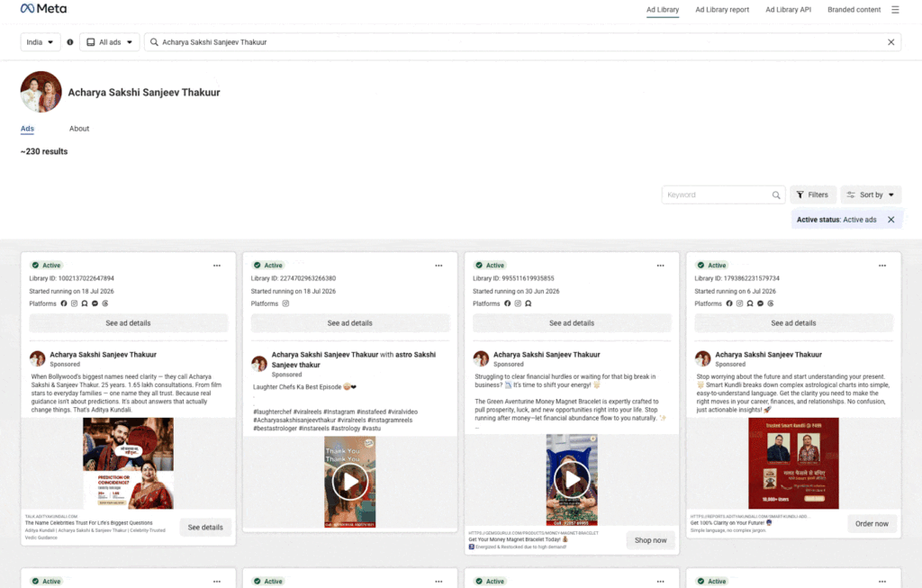The height and width of the screenshot is (588, 922).
Task: Click the Meta logo
Action: 43,9
